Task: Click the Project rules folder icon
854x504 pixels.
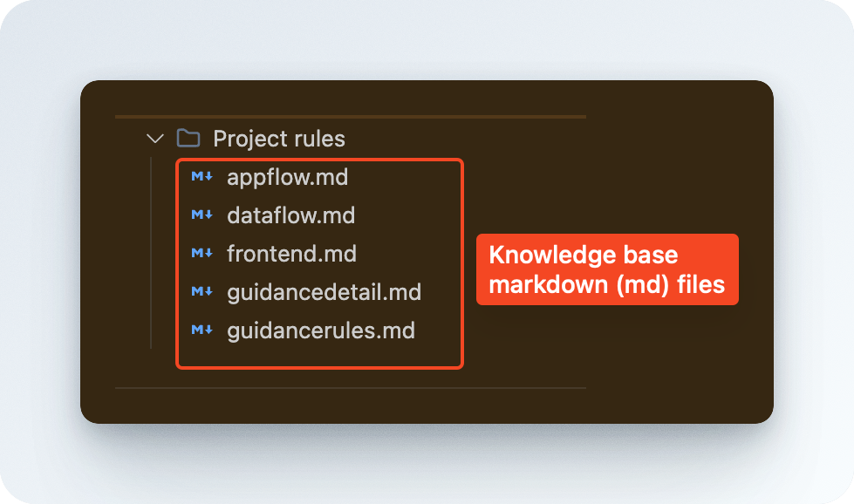Action: (x=188, y=139)
